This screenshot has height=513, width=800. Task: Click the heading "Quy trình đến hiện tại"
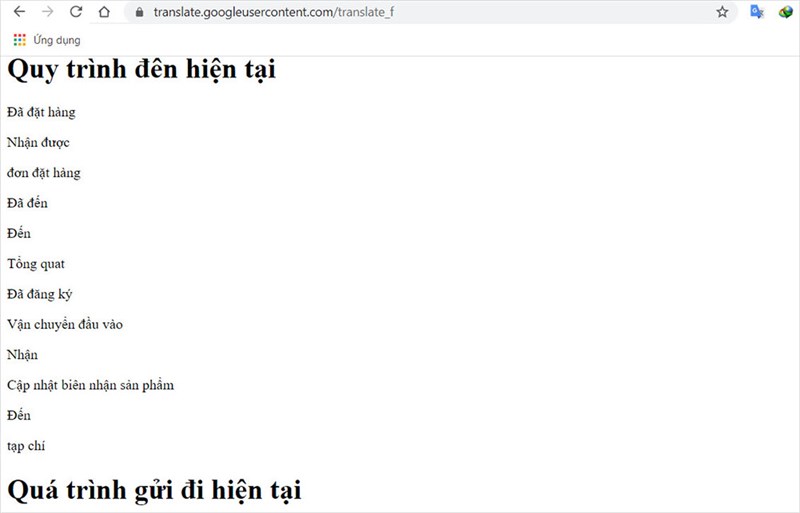point(141,69)
